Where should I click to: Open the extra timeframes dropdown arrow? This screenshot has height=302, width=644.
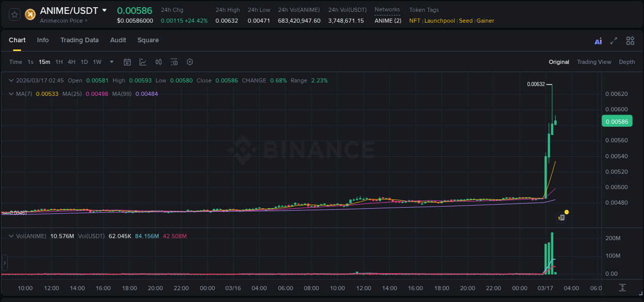111,62
